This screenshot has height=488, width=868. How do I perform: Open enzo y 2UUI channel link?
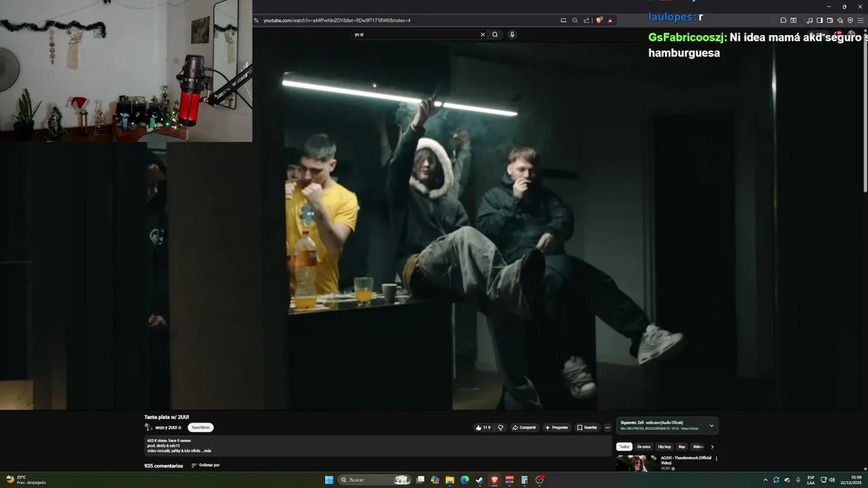tap(166, 428)
